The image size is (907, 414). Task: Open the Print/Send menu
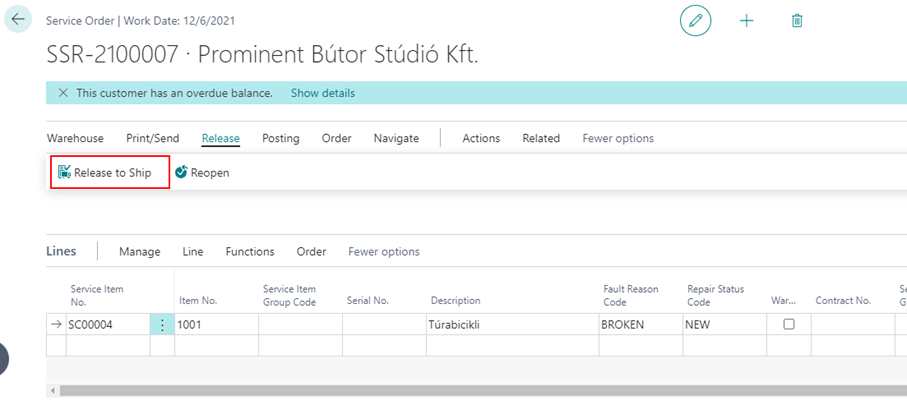point(152,138)
